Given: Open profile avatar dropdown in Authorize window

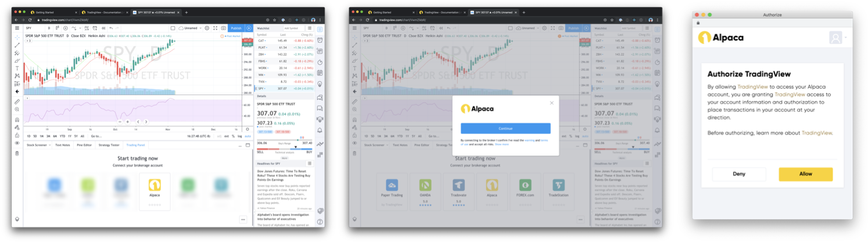Looking at the screenshot, I should pos(837,38).
